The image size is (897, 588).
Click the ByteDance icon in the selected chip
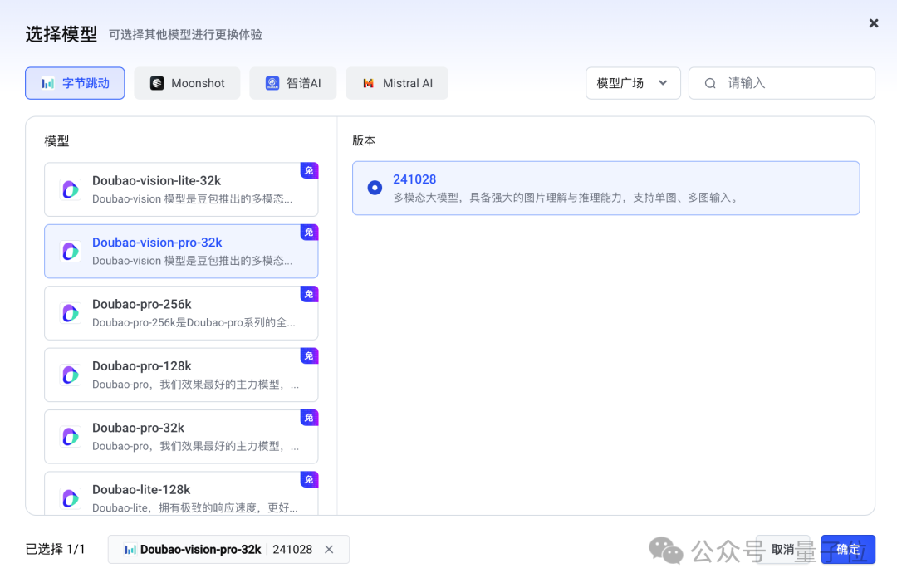coord(130,550)
